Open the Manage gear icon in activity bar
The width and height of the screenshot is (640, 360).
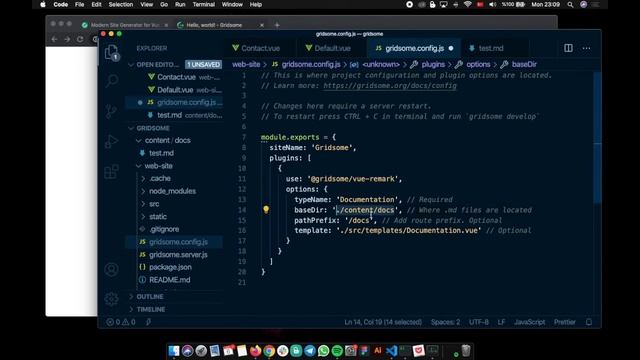click(x=111, y=299)
